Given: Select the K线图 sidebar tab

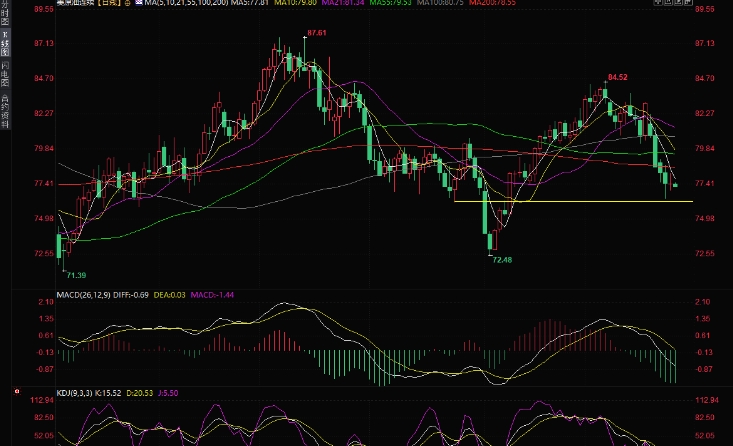Looking at the screenshot, I should (5, 43).
